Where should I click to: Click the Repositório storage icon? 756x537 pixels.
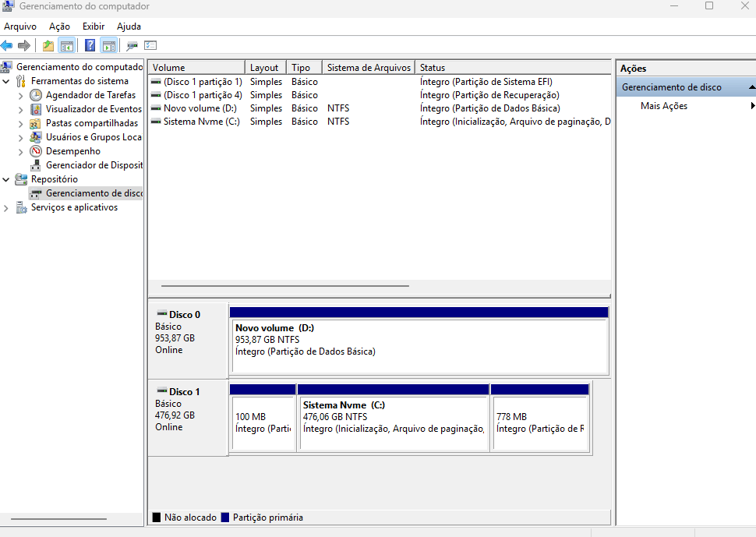coord(21,179)
